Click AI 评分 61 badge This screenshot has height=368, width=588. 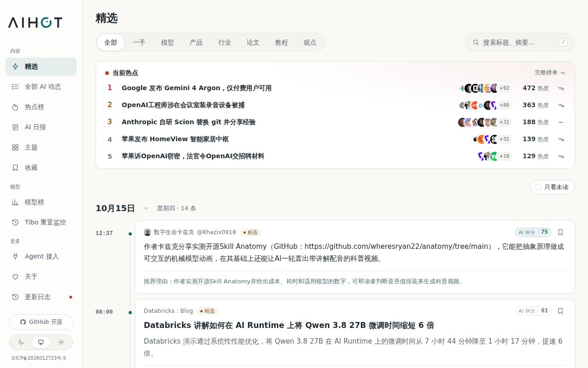[x=533, y=311]
